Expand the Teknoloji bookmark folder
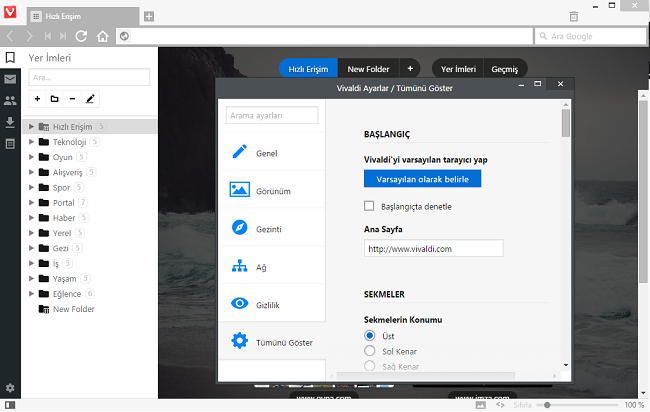This screenshot has height=412, width=650. 32,142
